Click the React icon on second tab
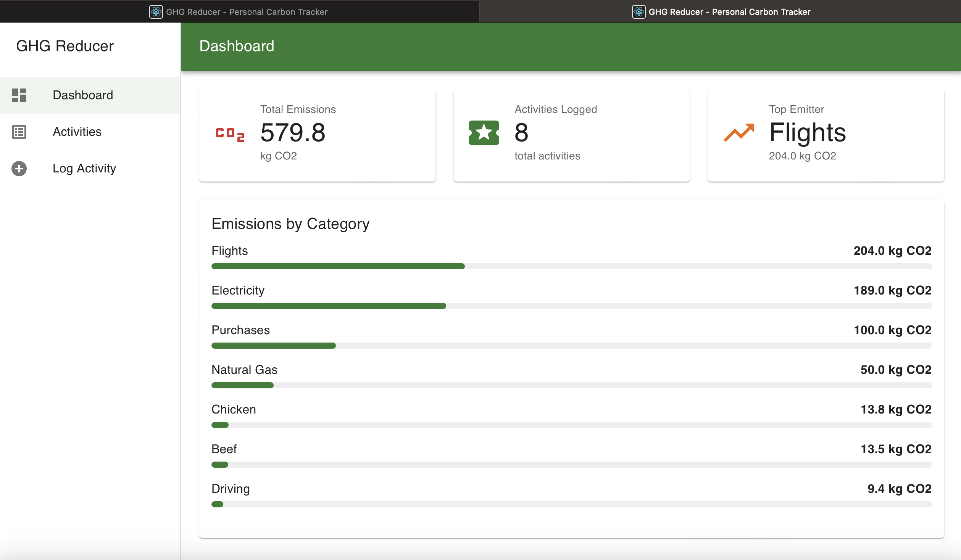This screenshot has width=961, height=560. pos(639,12)
